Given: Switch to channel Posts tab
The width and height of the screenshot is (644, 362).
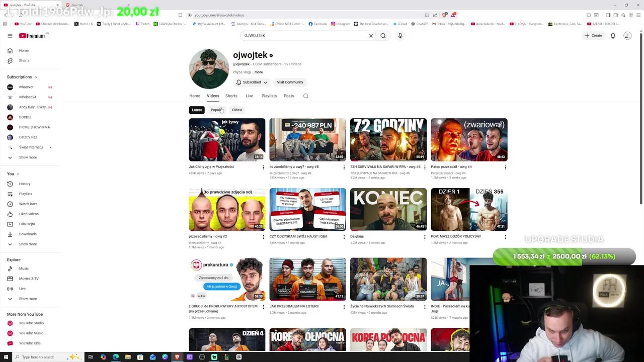Looking at the screenshot, I should [289, 96].
